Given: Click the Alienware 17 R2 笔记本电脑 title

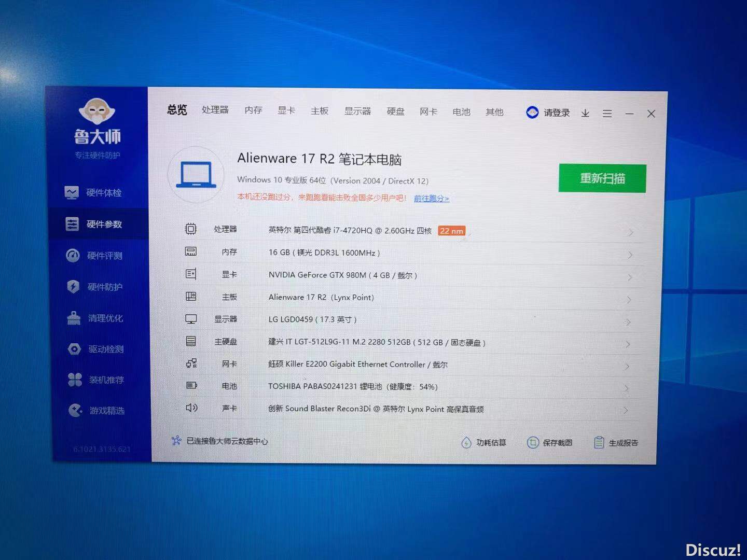Looking at the screenshot, I should pyautogui.click(x=320, y=159).
